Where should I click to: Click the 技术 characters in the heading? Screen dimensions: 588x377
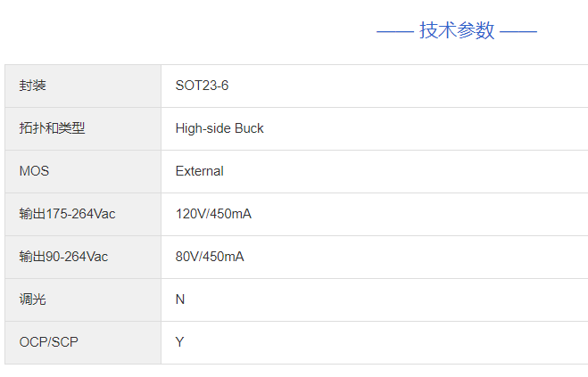coord(437,30)
